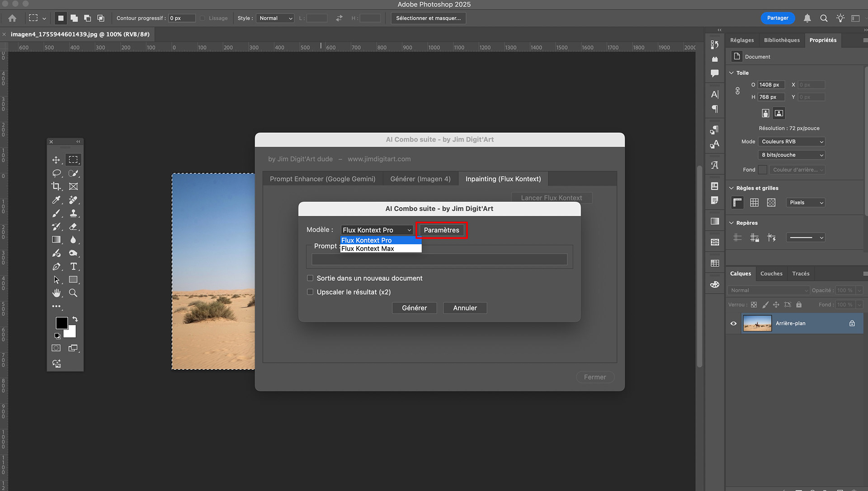Click the Fermer button
The image size is (868, 491).
[x=595, y=377]
